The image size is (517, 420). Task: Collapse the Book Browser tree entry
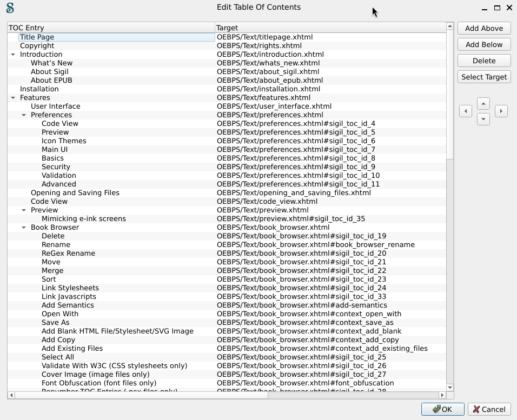click(x=24, y=228)
